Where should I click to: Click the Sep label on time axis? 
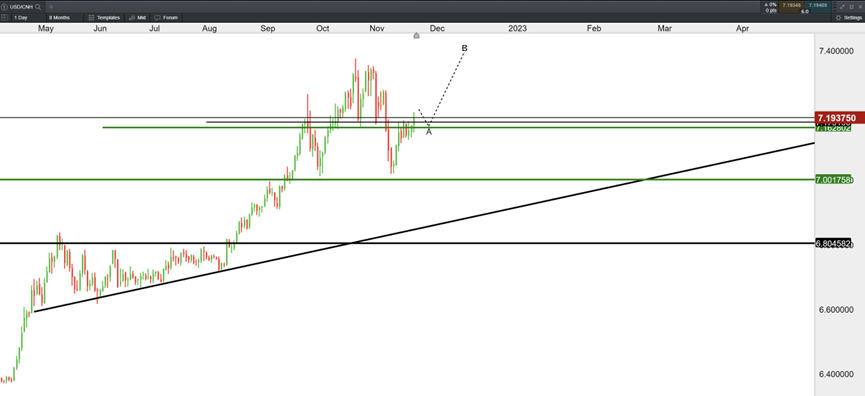[x=268, y=29]
